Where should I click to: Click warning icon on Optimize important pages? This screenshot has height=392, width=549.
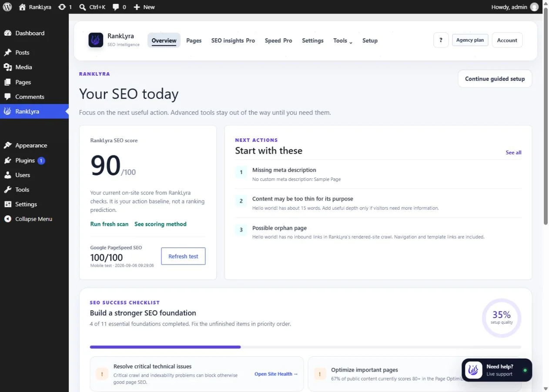point(320,374)
